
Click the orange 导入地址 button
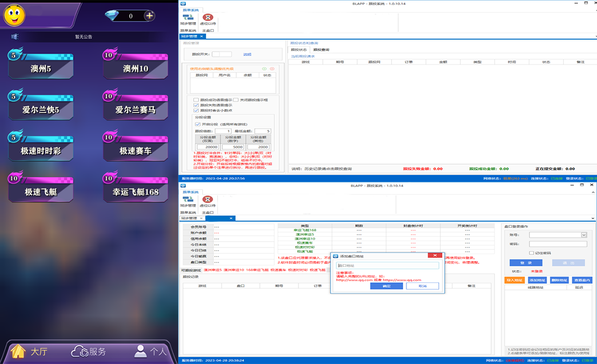tap(514, 280)
